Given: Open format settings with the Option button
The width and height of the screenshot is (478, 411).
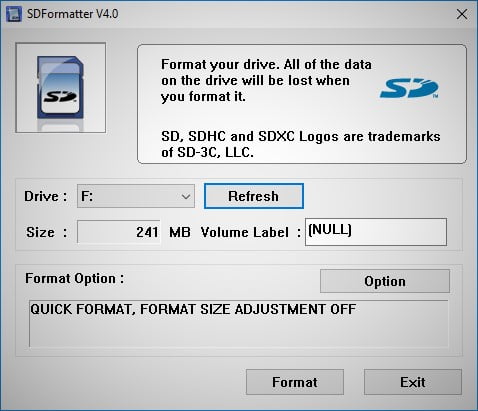Looking at the screenshot, I should click(x=385, y=281).
